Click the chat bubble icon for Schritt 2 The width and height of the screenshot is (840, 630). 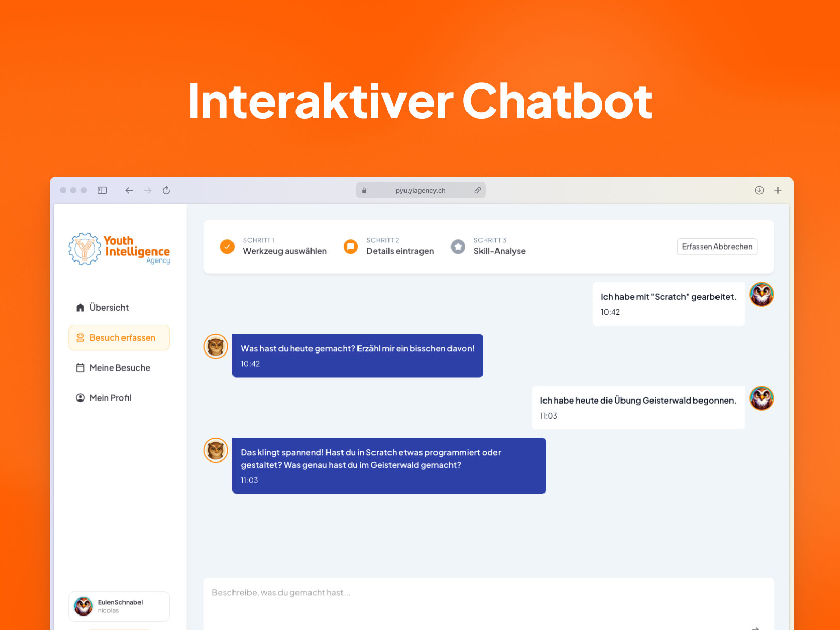tap(351, 247)
